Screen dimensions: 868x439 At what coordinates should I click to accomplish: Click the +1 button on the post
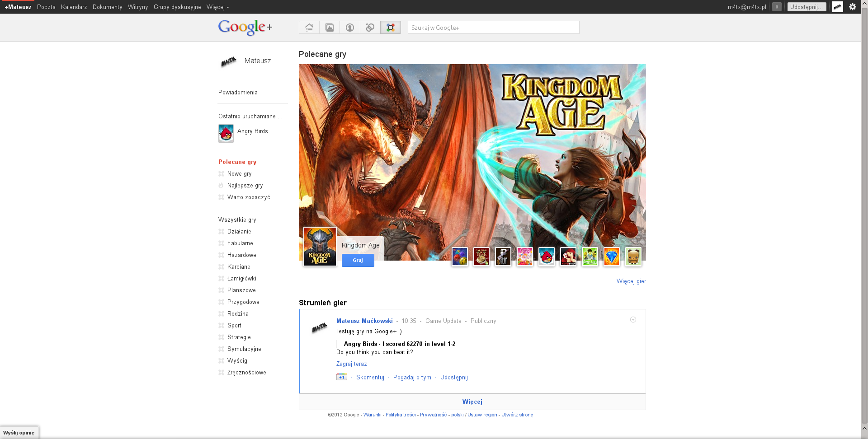tap(342, 377)
